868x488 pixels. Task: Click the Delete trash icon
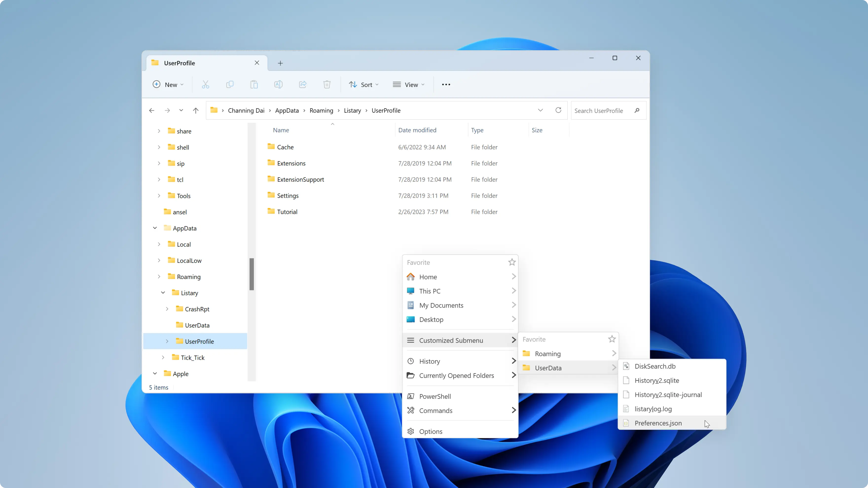(327, 85)
